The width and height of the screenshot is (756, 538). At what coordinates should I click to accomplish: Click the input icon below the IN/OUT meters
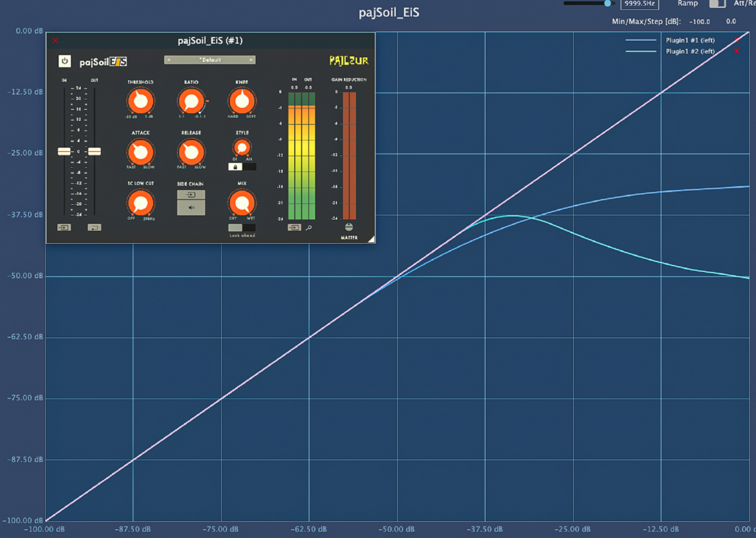(x=294, y=227)
